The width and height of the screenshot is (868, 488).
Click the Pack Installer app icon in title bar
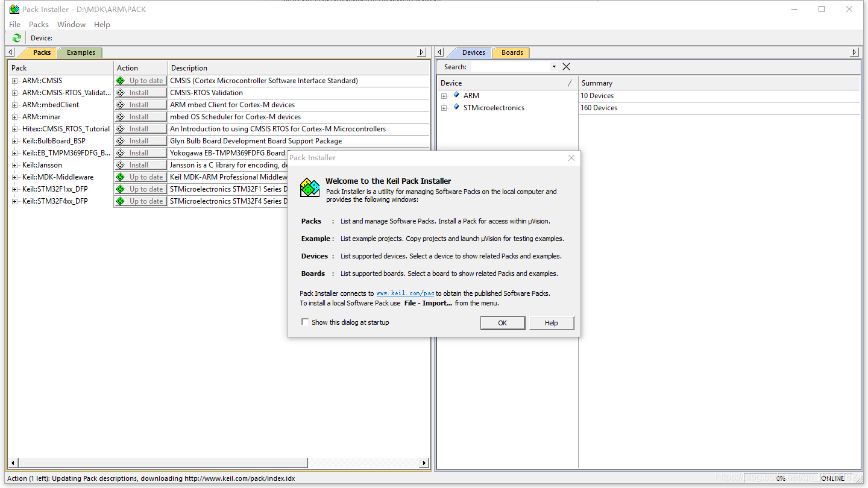coord(14,10)
